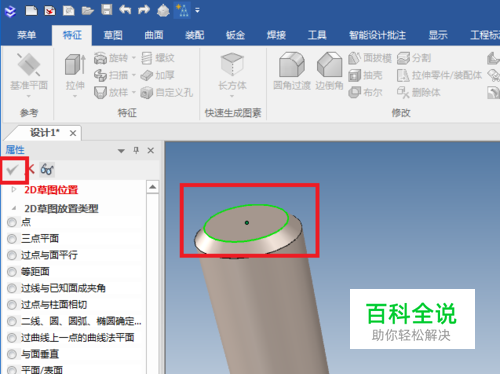The width and height of the screenshot is (500, 374).
Task: Select the 抽壳 shell tool
Action: pos(365,75)
